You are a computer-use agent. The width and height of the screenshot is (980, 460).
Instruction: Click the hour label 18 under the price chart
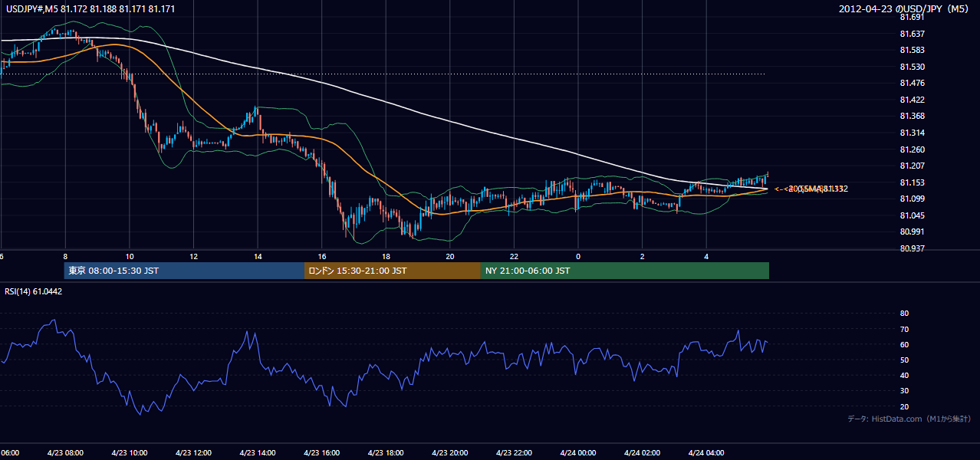pyautogui.click(x=386, y=257)
